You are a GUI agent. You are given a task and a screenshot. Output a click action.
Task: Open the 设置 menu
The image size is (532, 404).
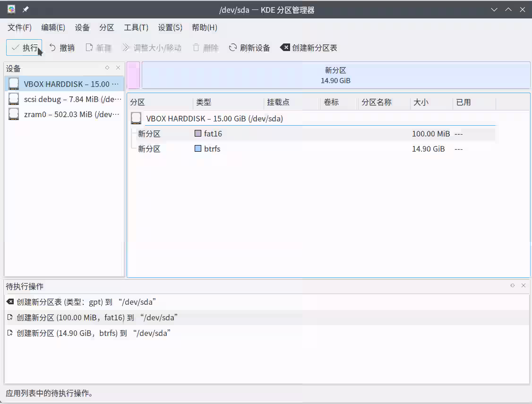[170, 27]
